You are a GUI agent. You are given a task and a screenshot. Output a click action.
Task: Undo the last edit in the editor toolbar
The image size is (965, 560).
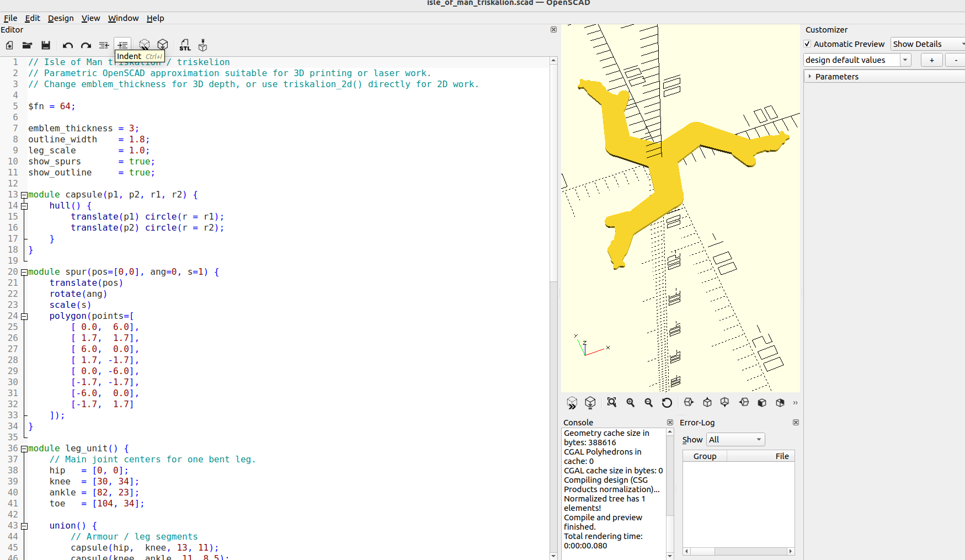(x=68, y=45)
